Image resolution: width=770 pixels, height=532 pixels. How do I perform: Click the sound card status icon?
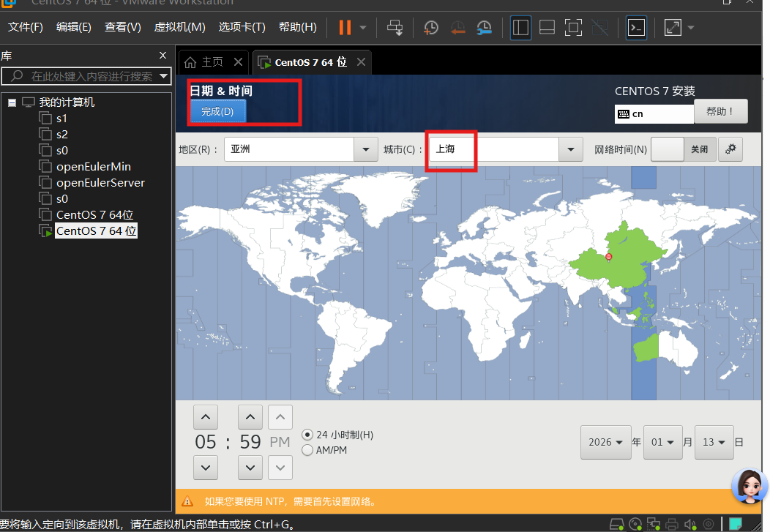click(x=690, y=525)
